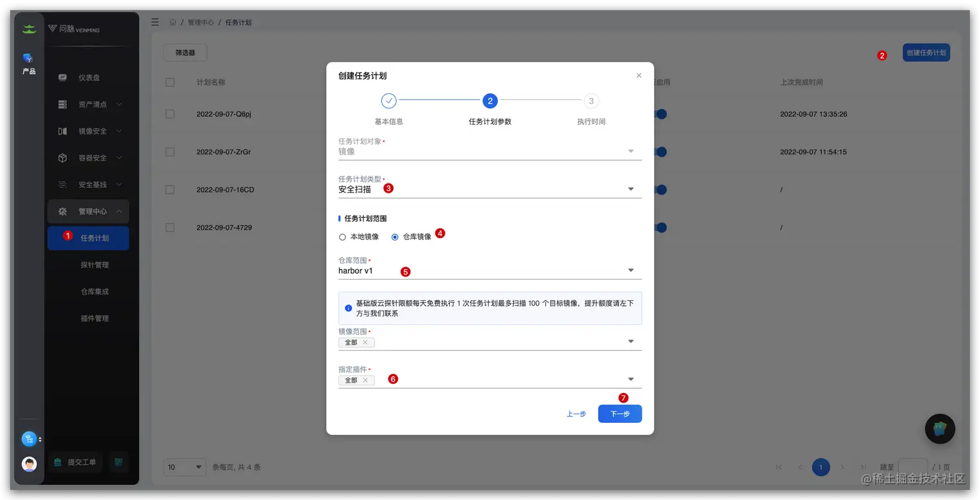Open the 产品 products cube icon
Screen dimensions: 980x500
coord(29,58)
